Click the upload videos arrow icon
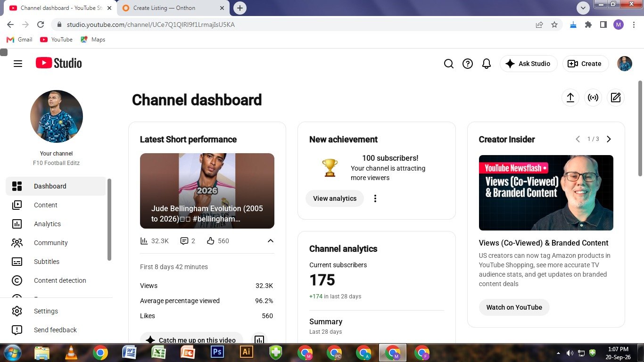Screen dimensions: 644x362 tap(570, 98)
